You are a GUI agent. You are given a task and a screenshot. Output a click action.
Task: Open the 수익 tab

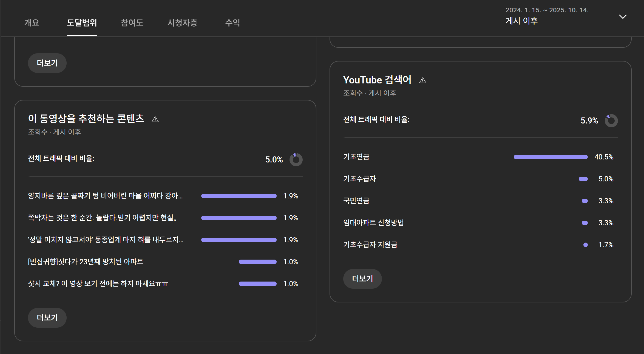(x=232, y=23)
